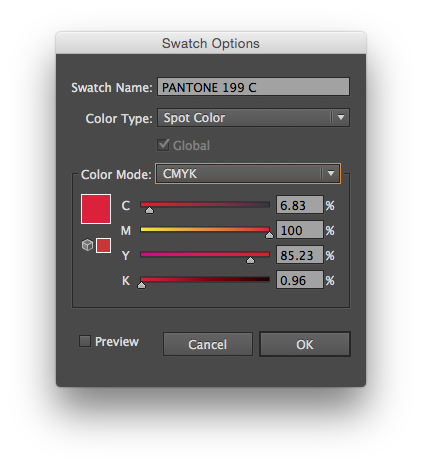Click the Black (K) slider thumb handle
The height and width of the screenshot is (467, 422).
pyautogui.click(x=141, y=285)
